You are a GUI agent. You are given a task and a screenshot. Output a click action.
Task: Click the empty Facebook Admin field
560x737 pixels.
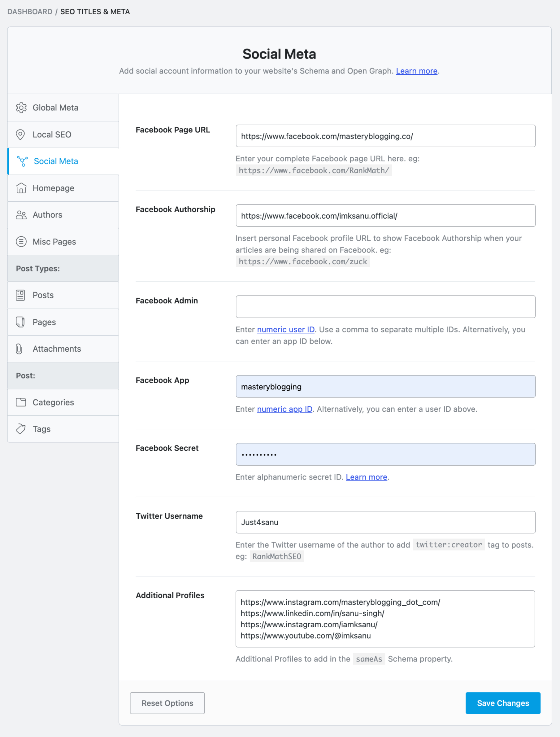click(x=386, y=307)
